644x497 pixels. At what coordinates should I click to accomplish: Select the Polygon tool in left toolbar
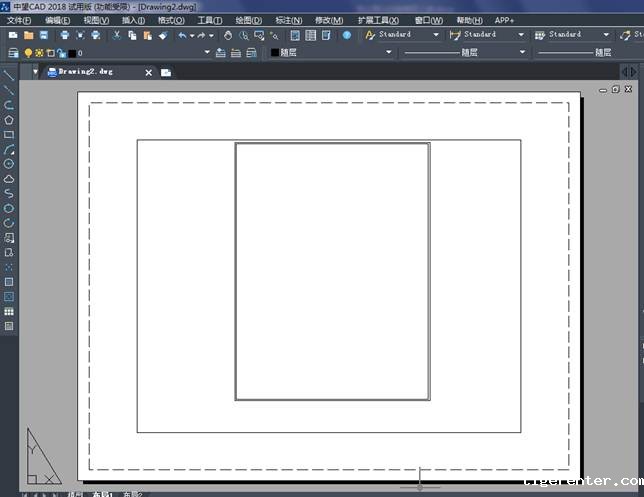click(9, 119)
